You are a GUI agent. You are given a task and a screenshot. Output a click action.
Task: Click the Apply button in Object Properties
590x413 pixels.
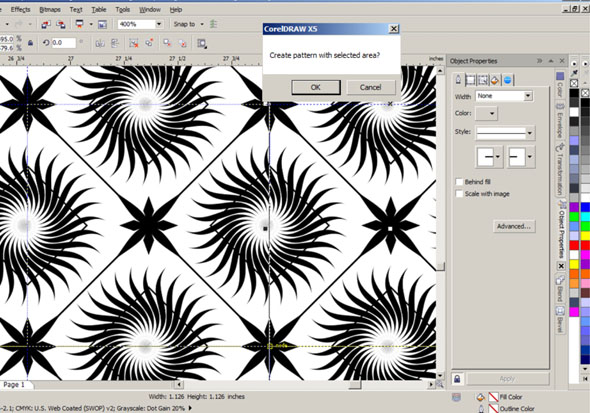click(507, 379)
